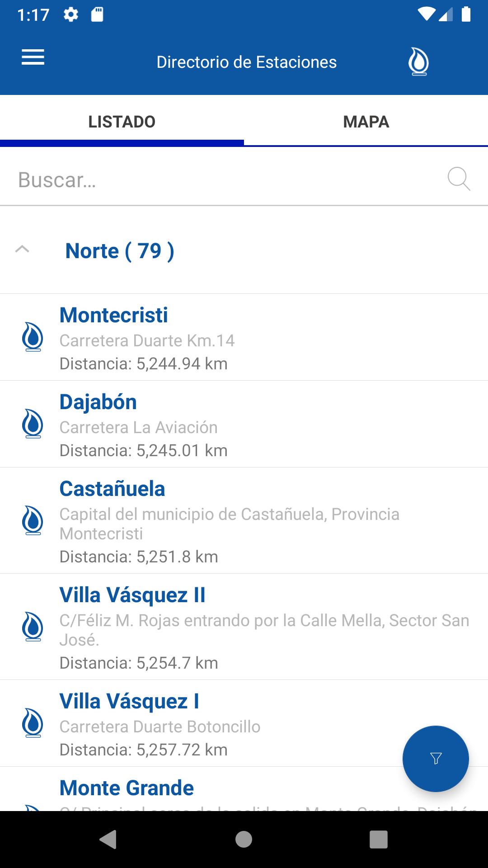Tap the flame logo in header
Viewport: 488px width, 868px height.
[418, 61]
